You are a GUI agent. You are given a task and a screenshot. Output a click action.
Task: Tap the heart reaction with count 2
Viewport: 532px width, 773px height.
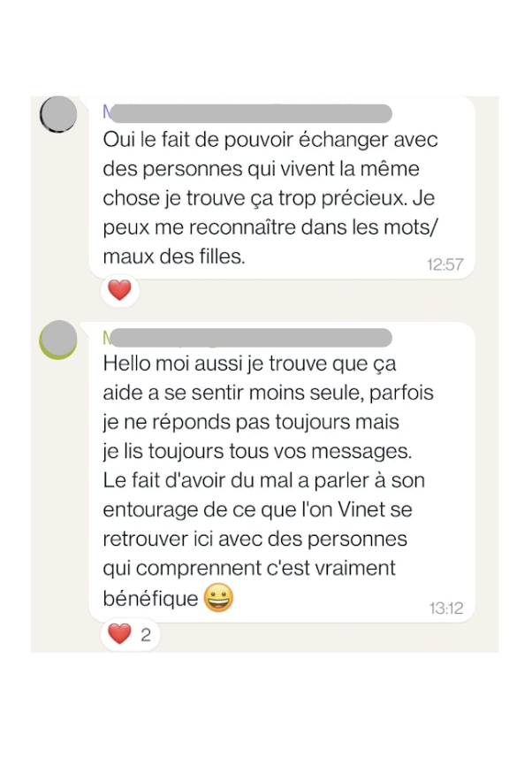pyautogui.click(x=119, y=634)
